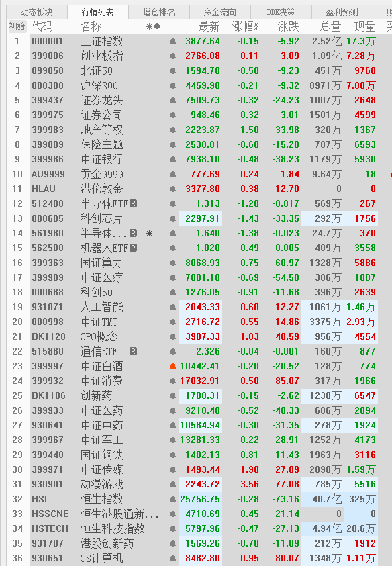Click the alert bell for CS计算机
The width and height of the screenshot is (392, 566).
pyautogui.click(x=173, y=558)
